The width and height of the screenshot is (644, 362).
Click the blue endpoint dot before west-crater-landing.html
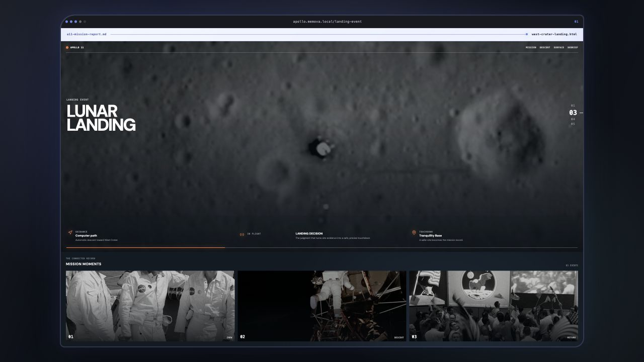click(527, 34)
